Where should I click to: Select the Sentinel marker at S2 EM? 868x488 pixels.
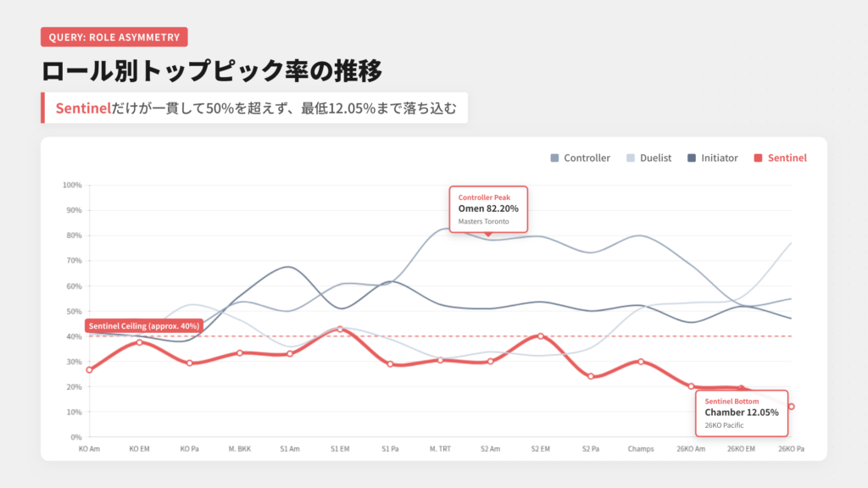coord(541,336)
